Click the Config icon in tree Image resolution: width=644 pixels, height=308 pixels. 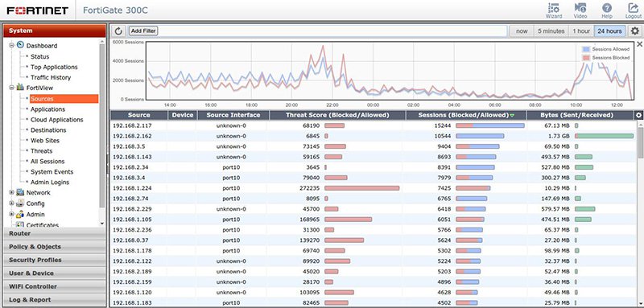(20, 203)
